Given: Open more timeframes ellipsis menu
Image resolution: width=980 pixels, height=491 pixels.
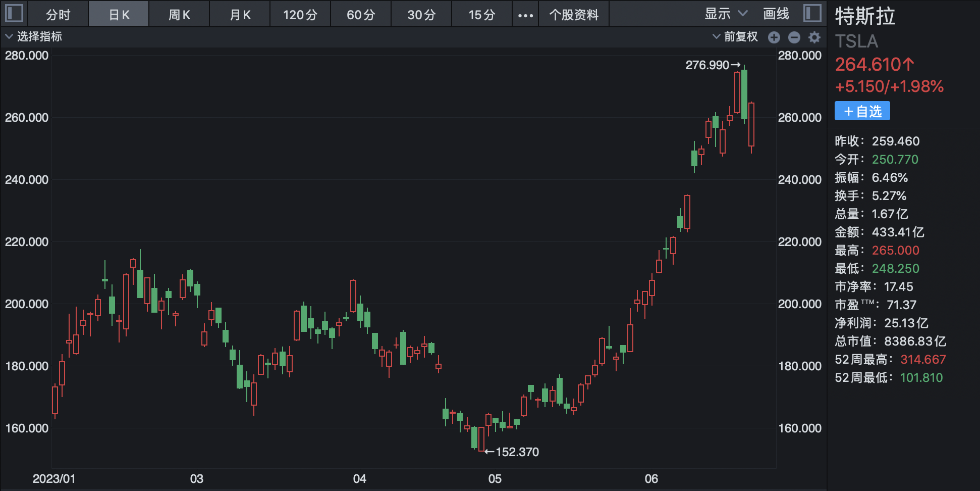Looking at the screenshot, I should point(525,15).
